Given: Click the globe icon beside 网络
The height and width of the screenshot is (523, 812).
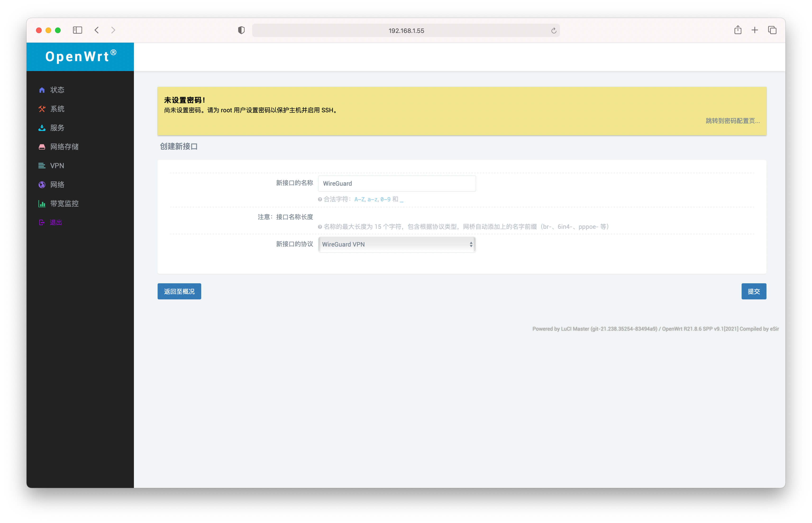Looking at the screenshot, I should [x=42, y=185].
